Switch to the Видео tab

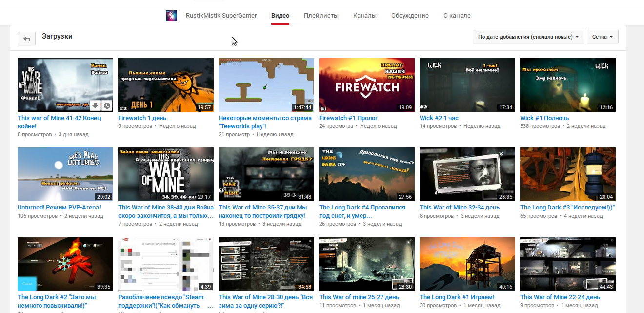click(281, 16)
